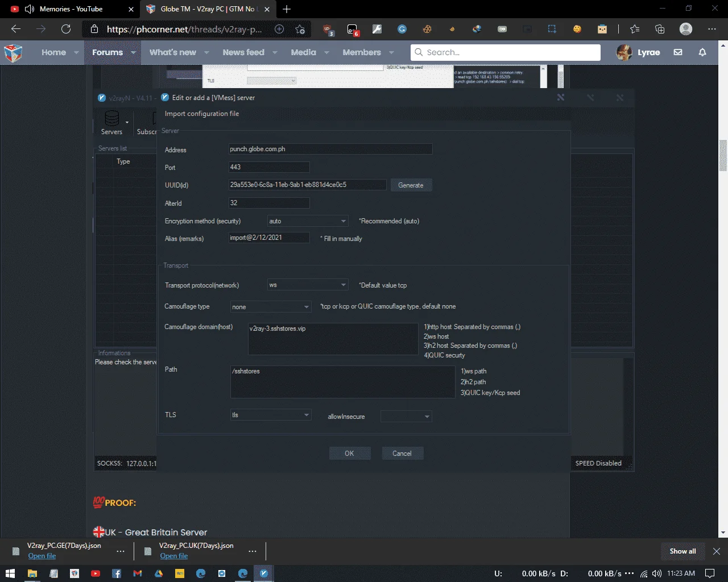Switch to the Memories - YouTube tab
The width and height of the screenshot is (728, 582).
71,9
